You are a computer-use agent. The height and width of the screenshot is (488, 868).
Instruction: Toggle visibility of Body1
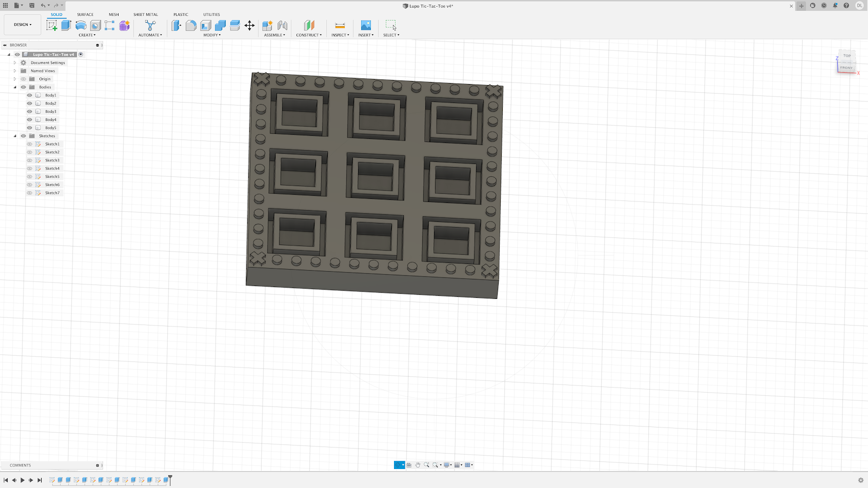pyautogui.click(x=30, y=95)
